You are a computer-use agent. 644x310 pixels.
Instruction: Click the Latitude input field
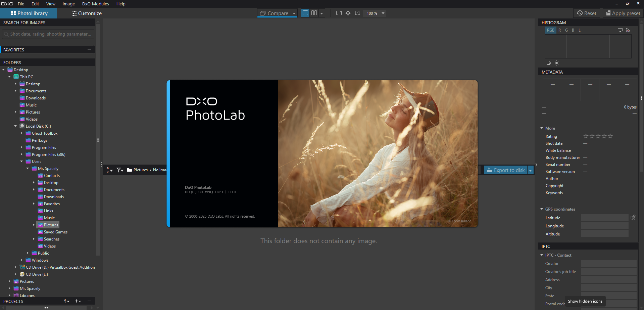click(605, 218)
